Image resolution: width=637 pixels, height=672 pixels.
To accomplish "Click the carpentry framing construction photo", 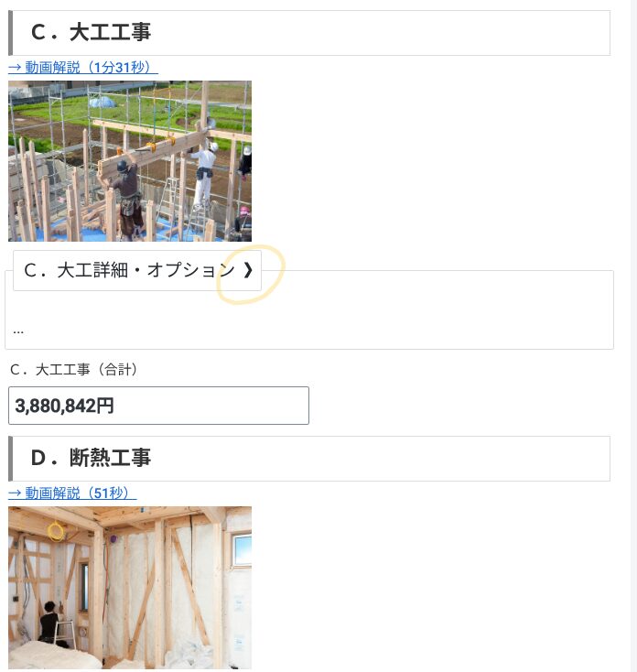I will tap(130, 161).
